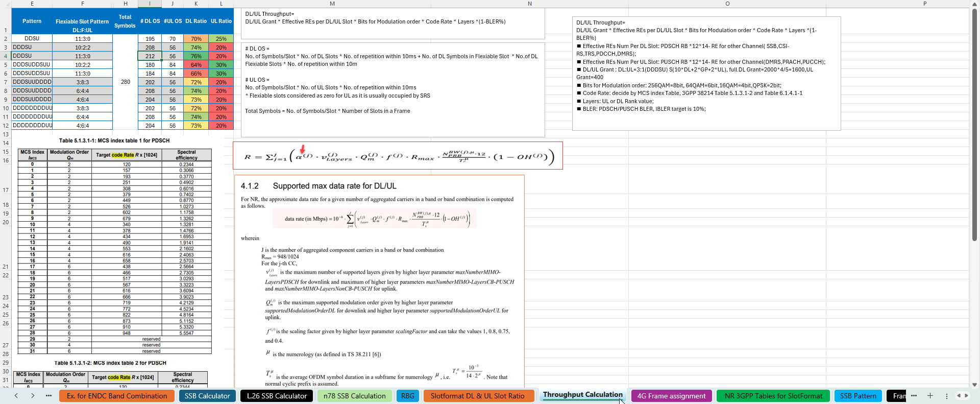The image size is (980, 404).
Task: Select column I header
Action: coord(150,4)
